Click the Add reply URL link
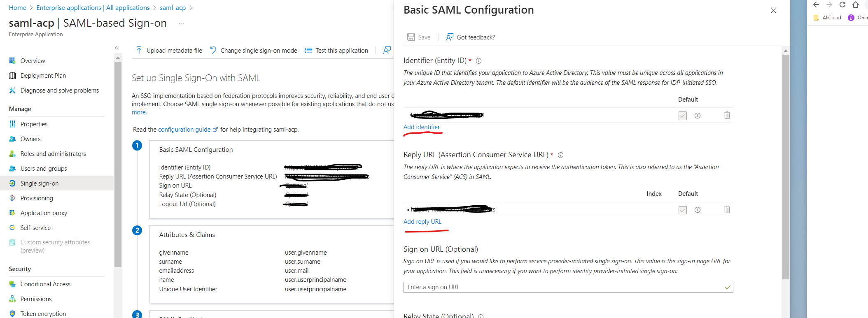The width and height of the screenshot is (868, 318). tap(422, 221)
